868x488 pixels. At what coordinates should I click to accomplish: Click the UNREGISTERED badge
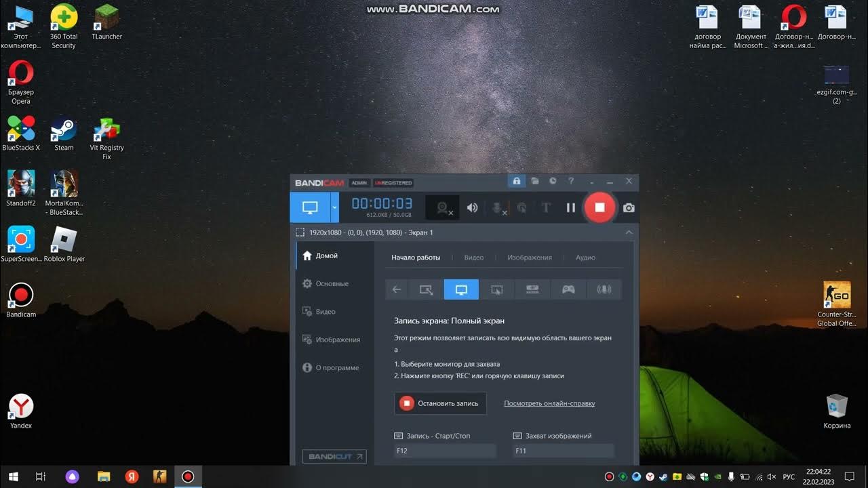coord(393,183)
